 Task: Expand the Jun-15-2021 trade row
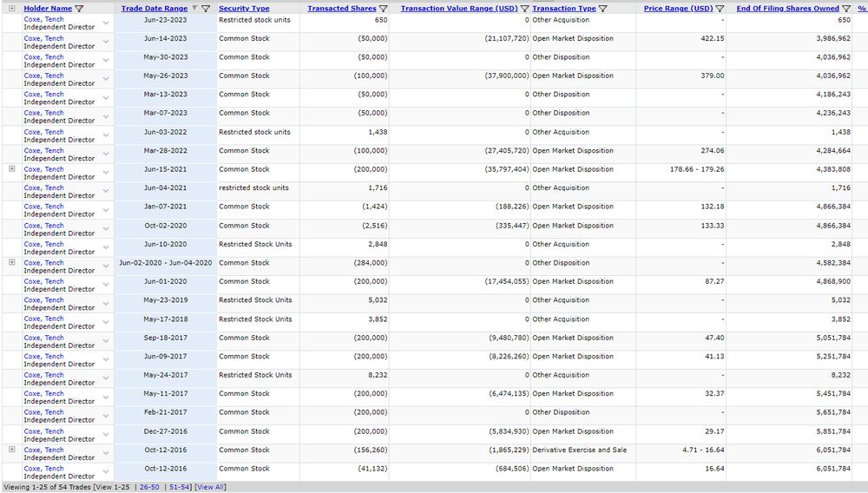pyautogui.click(x=11, y=168)
